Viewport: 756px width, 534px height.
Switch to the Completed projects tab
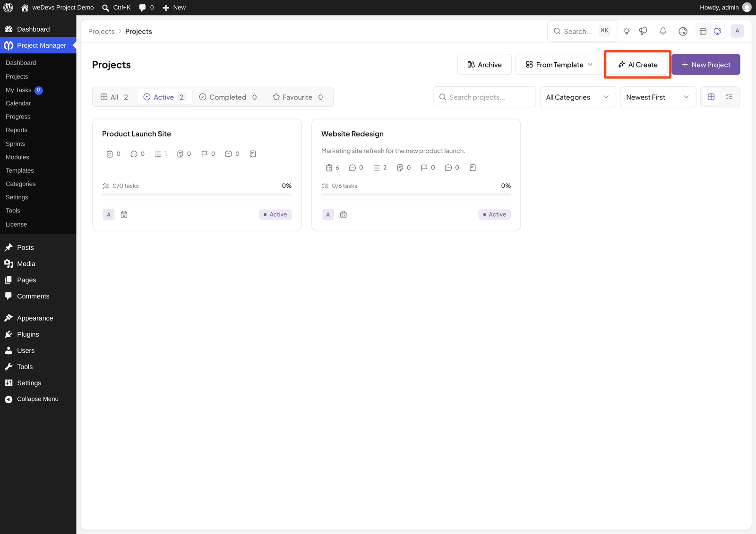pos(228,97)
